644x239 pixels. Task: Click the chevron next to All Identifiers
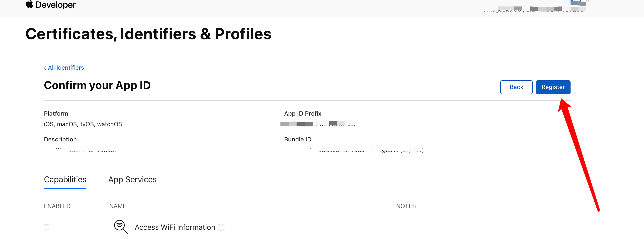click(x=45, y=68)
